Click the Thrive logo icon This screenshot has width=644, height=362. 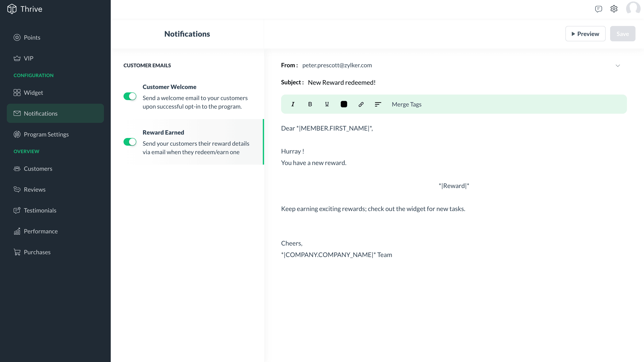(x=12, y=9)
